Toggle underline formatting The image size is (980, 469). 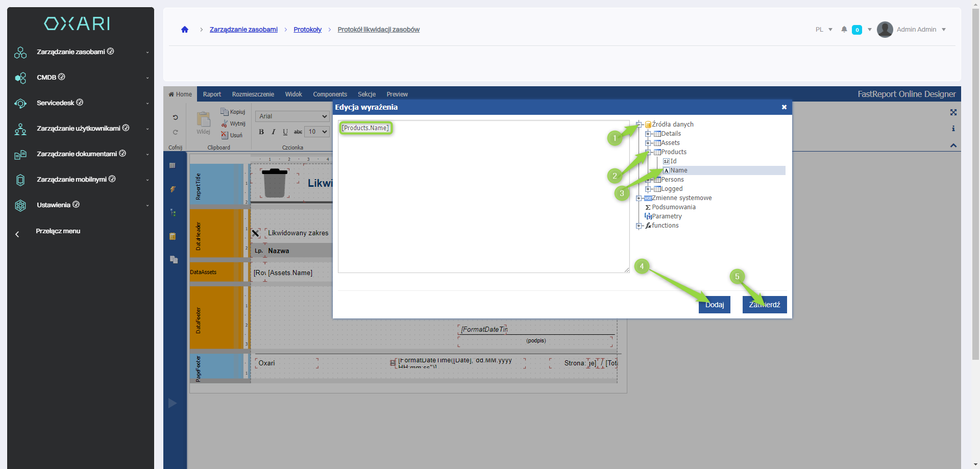tap(285, 132)
